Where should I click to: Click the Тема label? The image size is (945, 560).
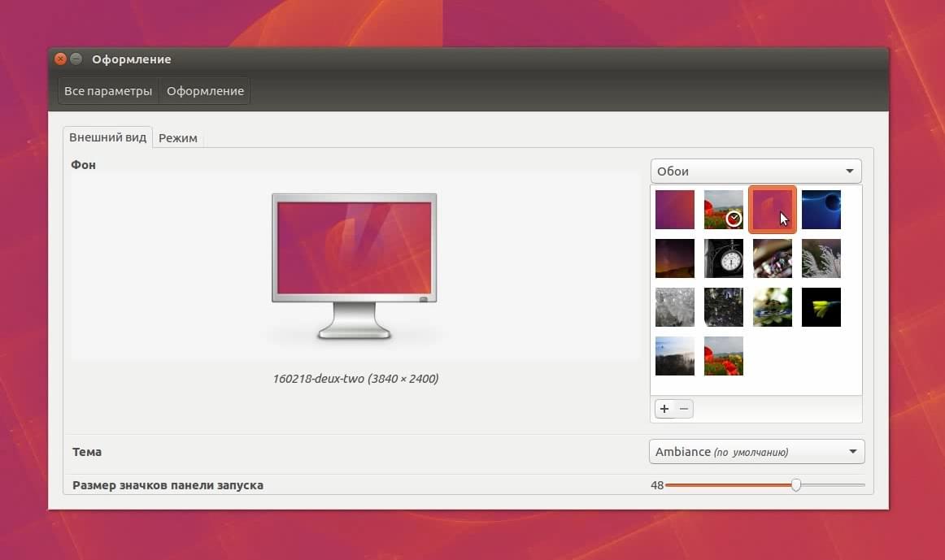tap(87, 452)
